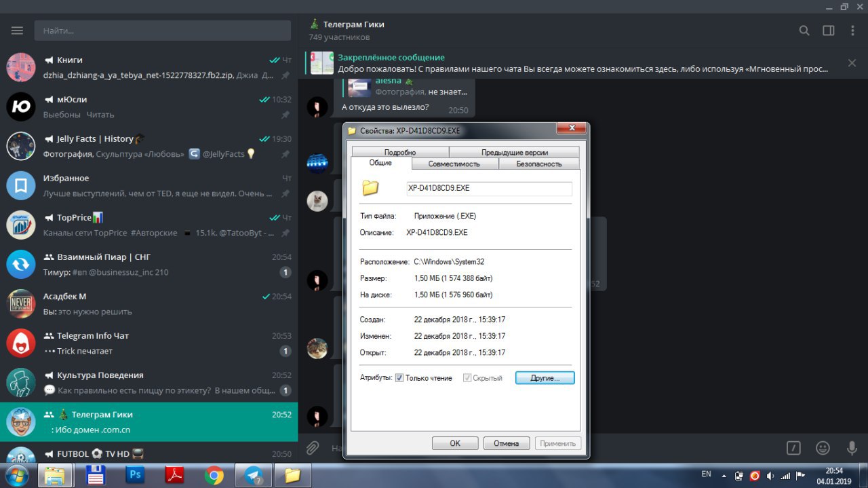
Task: Click Взаимный Пиар refresh-arrows avatar
Action: coord(20,264)
